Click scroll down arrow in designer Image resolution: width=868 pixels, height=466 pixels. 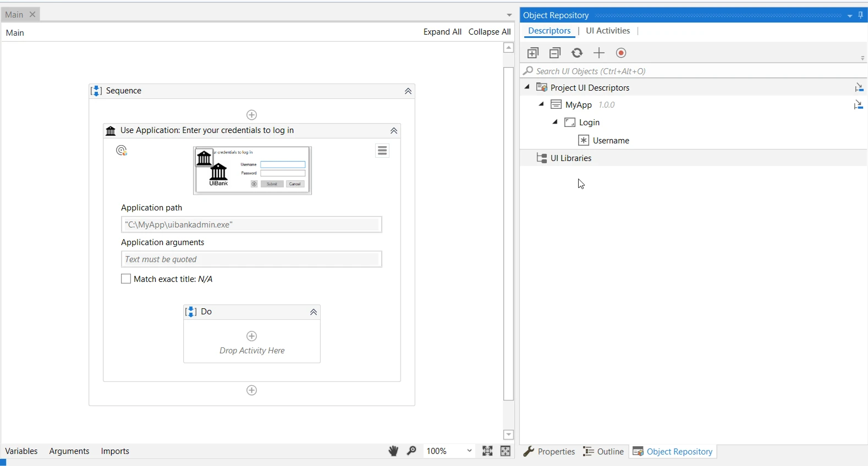(509, 435)
